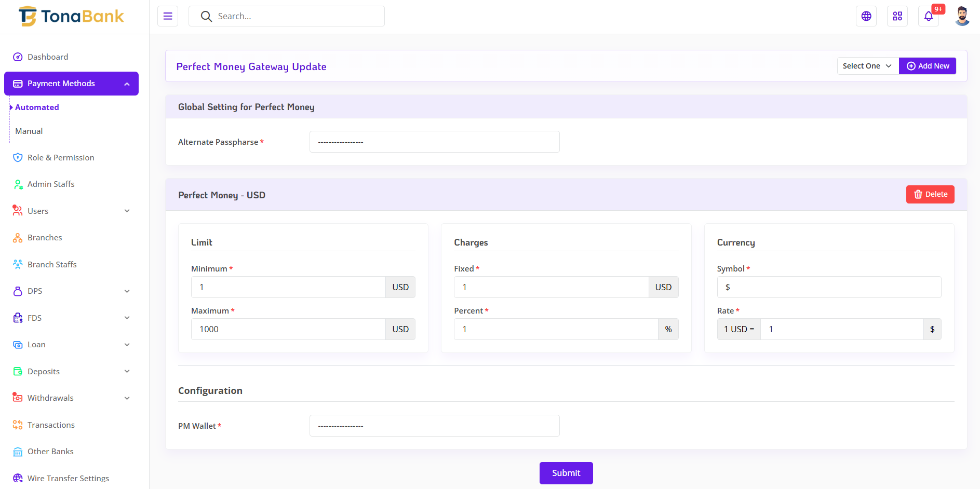The height and width of the screenshot is (489, 980).
Task: Click the Add New button
Action: pyautogui.click(x=927, y=66)
